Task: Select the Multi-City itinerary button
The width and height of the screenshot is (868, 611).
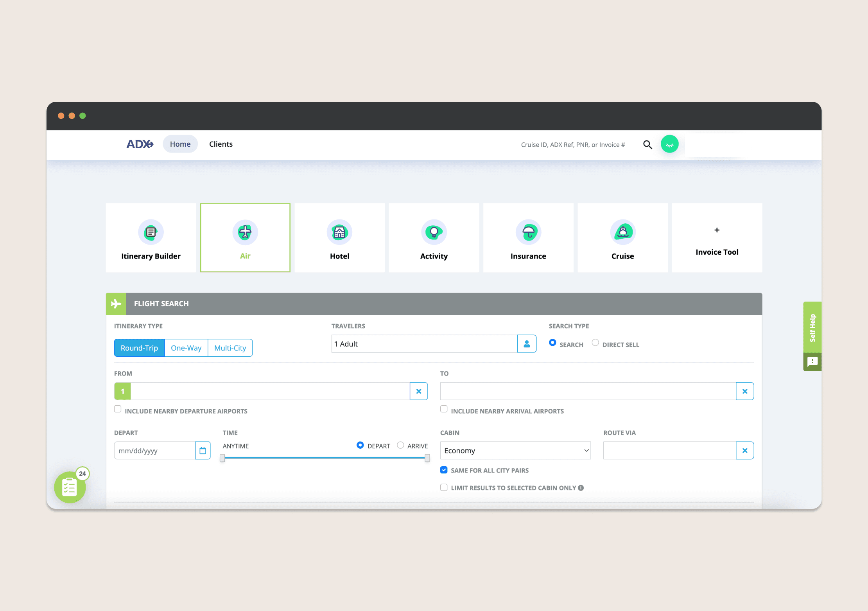Action: click(230, 348)
